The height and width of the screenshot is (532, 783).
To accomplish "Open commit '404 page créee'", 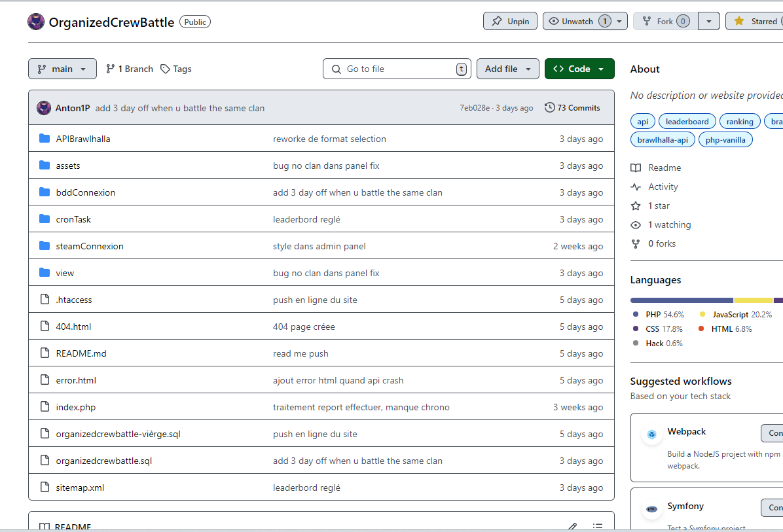I will [x=304, y=327].
